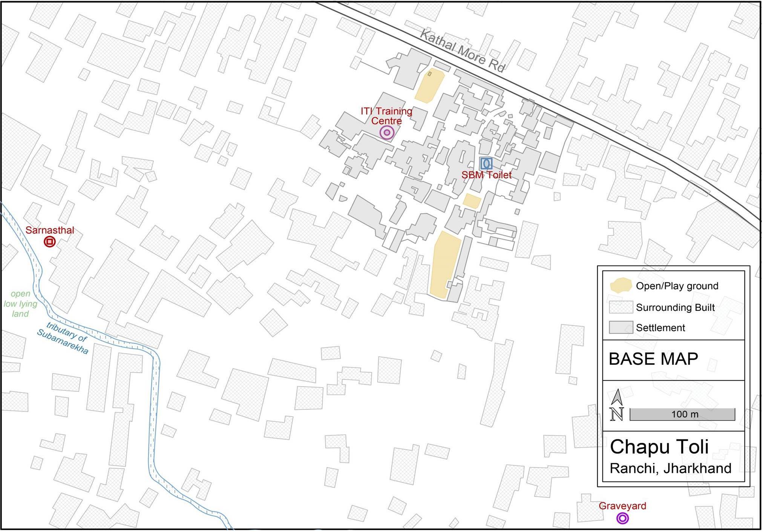Click the Kathal More Rd label
Viewport: 763px width, 532px height.
(x=462, y=51)
